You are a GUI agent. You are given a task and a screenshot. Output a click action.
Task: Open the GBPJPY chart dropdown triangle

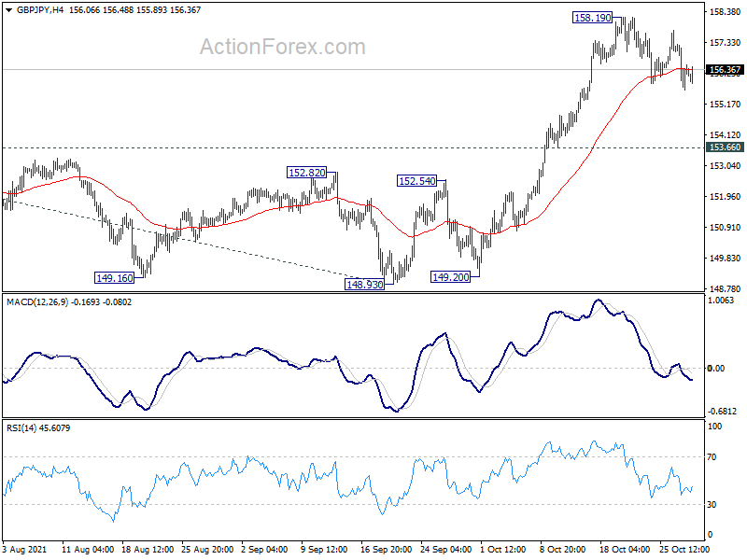(x=9, y=10)
